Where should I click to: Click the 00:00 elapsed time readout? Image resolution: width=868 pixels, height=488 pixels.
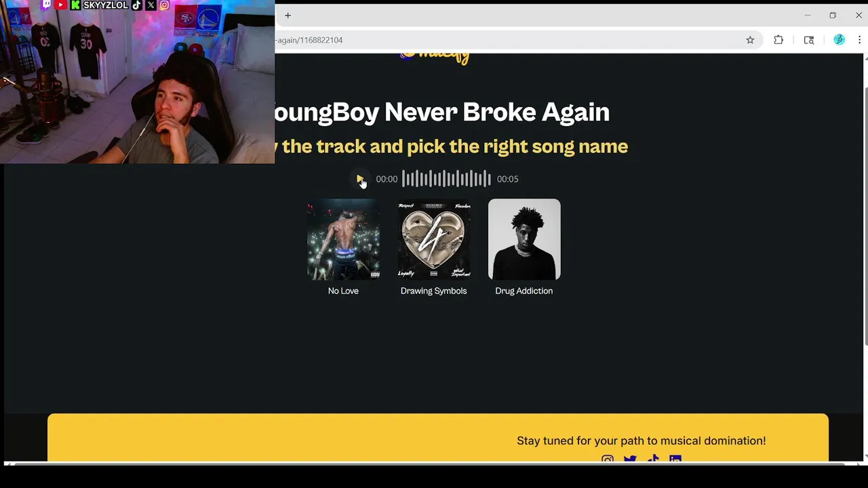[x=387, y=179]
